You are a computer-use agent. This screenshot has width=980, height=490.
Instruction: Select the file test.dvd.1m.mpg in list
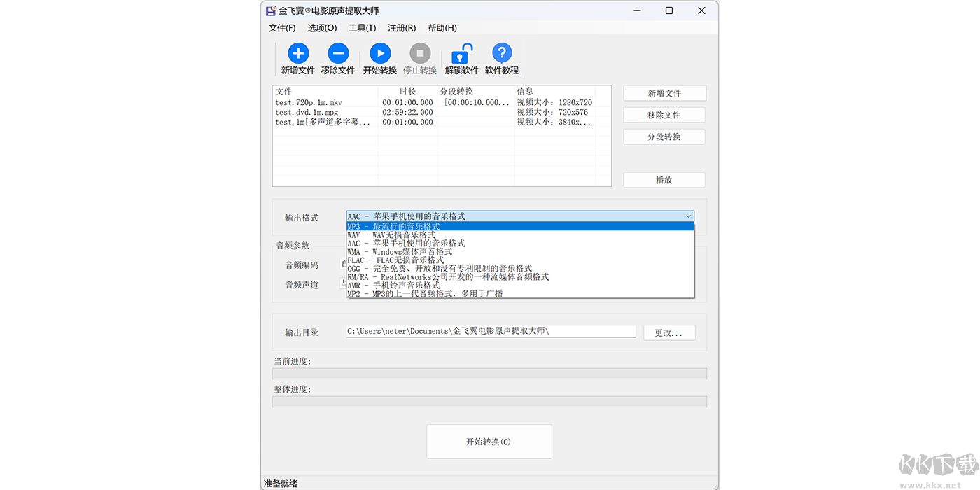[x=306, y=111]
